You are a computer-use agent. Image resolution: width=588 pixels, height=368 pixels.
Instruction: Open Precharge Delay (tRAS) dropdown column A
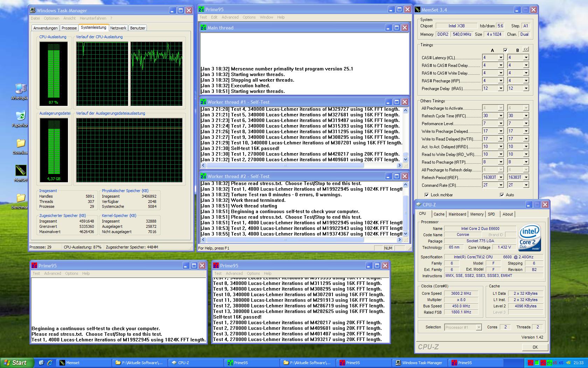point(501,88)
